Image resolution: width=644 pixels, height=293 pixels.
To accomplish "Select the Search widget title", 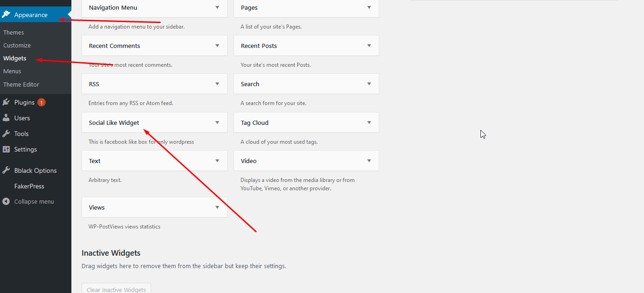I will (250, 84).
